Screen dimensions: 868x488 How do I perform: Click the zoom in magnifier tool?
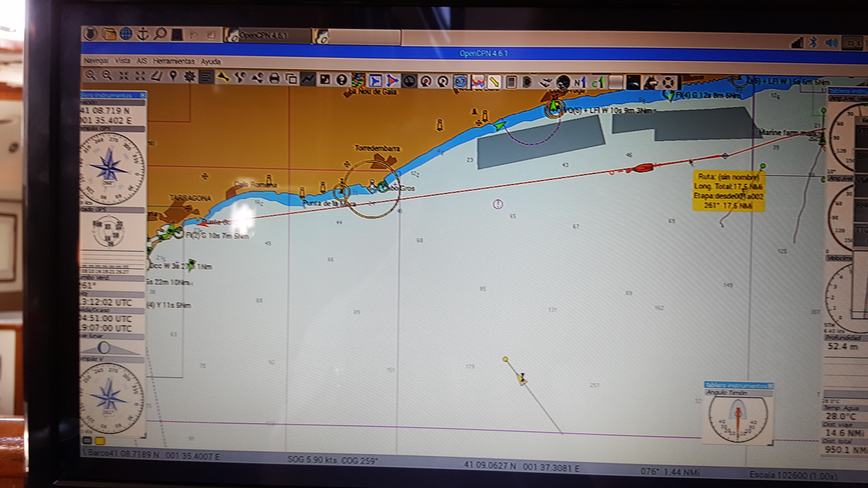tap(90, 75)
